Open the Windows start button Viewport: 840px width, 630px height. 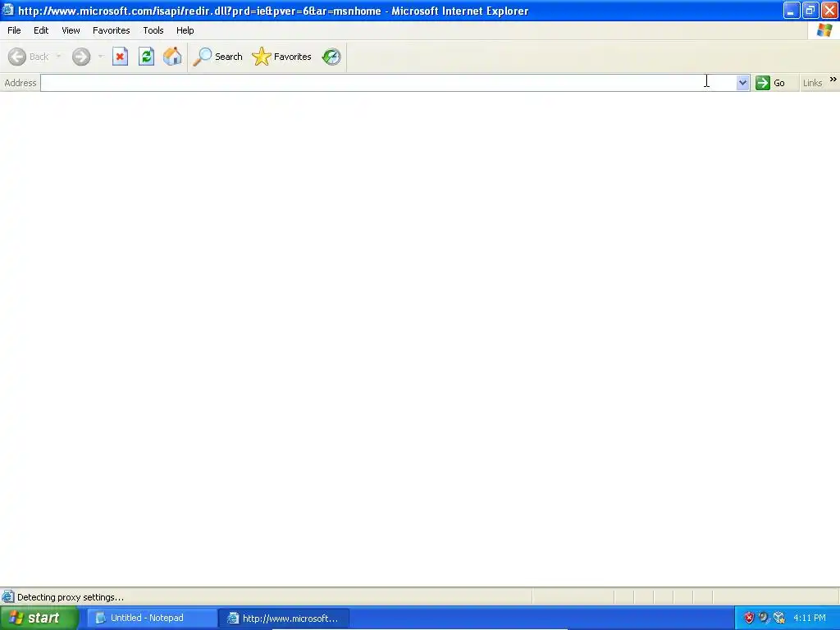(39, 619)
